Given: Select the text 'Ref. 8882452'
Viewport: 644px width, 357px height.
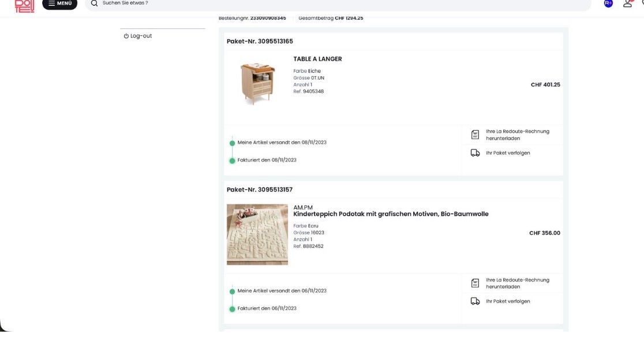Looking at the screenshot, I should [309, 247].
